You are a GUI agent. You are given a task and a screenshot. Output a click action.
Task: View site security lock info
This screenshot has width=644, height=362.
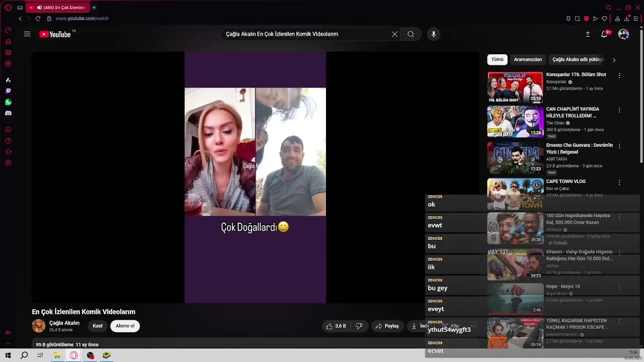click(x=49, y=19)
